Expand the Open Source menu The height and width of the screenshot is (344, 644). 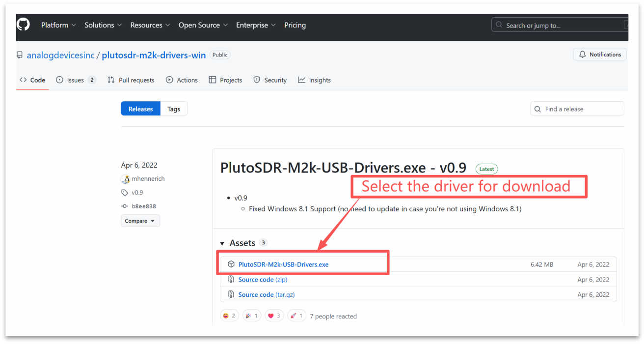(x=203, y=25)
